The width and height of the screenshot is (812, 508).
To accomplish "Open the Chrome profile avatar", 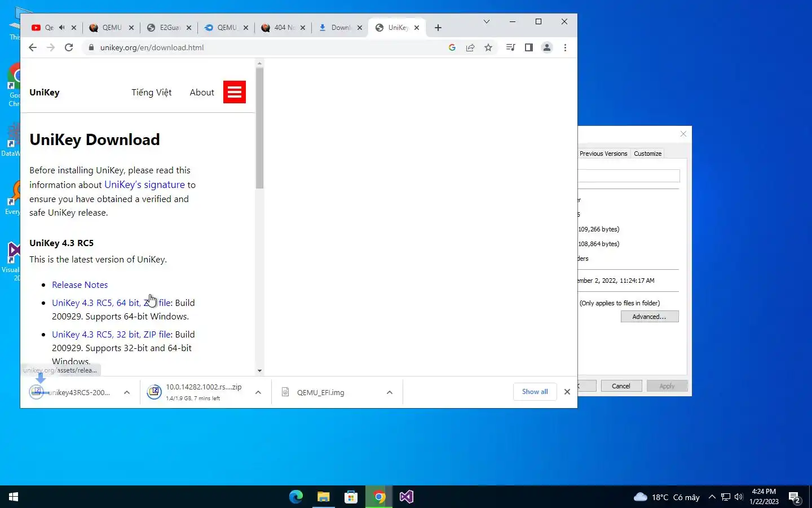I will click(546, 47).
